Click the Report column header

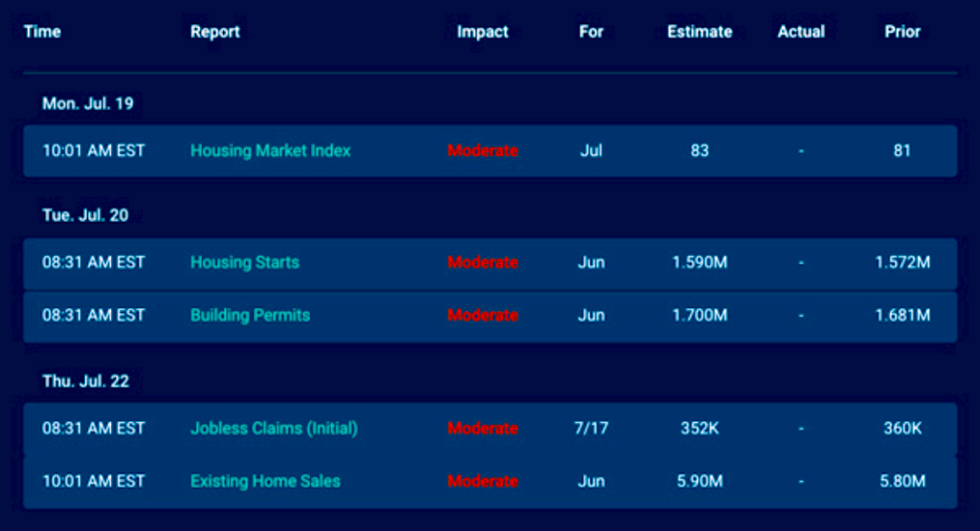(215, 32)
